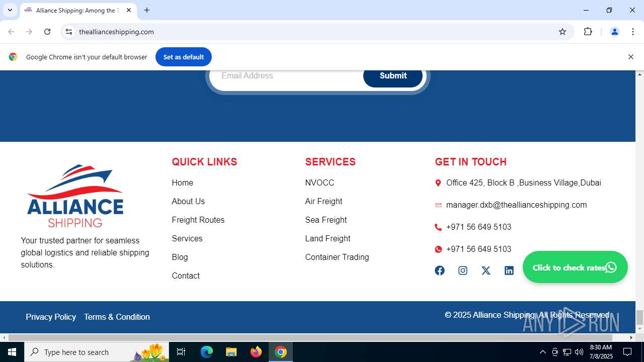
Task: Open File Explorer from the taskbar
Action: [x=231, y=352]
